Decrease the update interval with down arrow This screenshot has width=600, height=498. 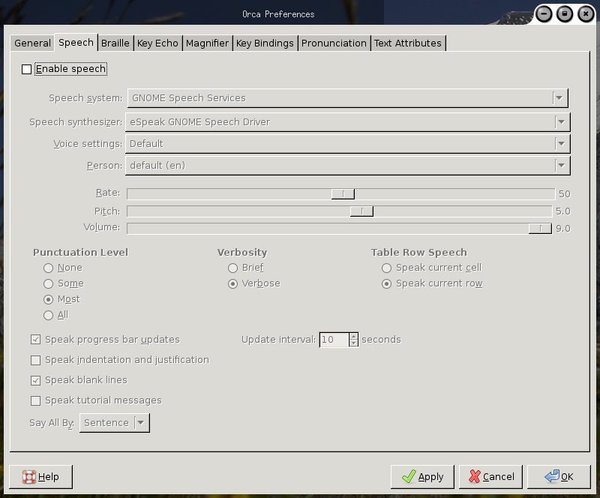click(354, 343)
